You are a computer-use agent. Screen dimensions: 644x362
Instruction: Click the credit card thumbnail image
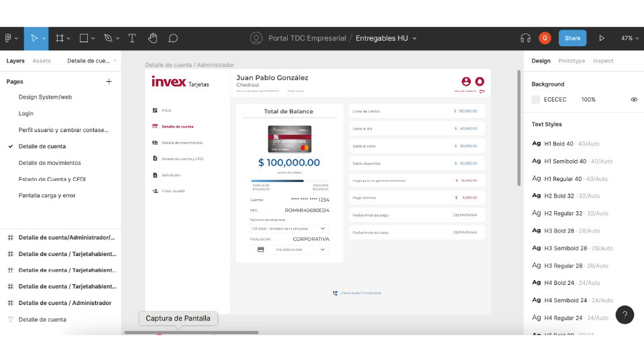(x=290, y=139)
